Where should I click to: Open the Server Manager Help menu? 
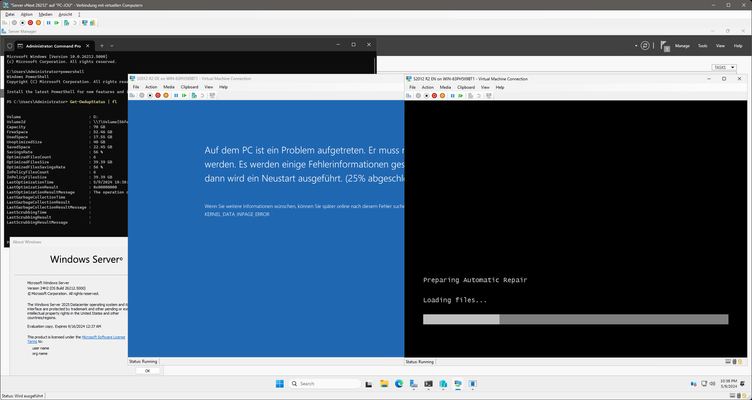[x=738, y=46]
